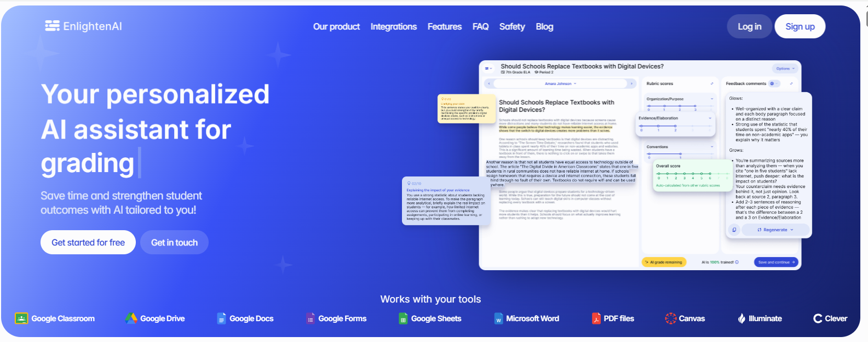The image size is (868, 342).
Task: Go to previous student with left arrow
Action: click(488, 84)
